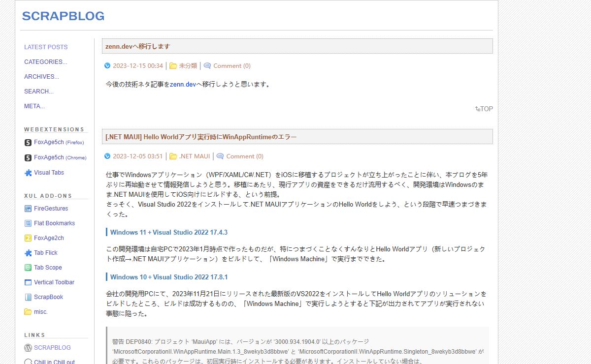Image resolution: width=591 pixels, height=364 pixels.
Task: Jump back to TOP of page
Action: (484, 109)
